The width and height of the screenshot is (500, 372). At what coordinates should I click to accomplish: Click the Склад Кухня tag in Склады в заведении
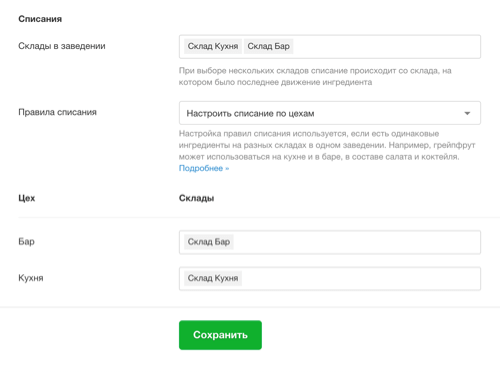[x=213, y=46]
